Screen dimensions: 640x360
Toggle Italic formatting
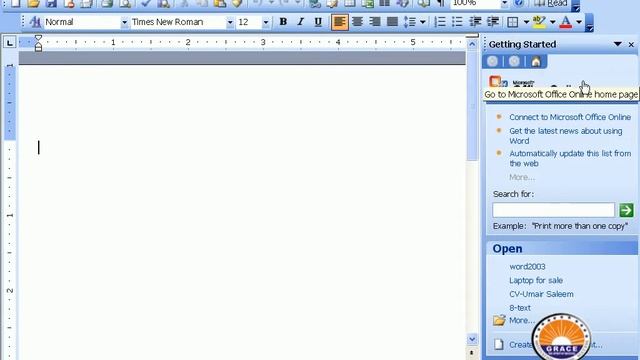point(300,22)
